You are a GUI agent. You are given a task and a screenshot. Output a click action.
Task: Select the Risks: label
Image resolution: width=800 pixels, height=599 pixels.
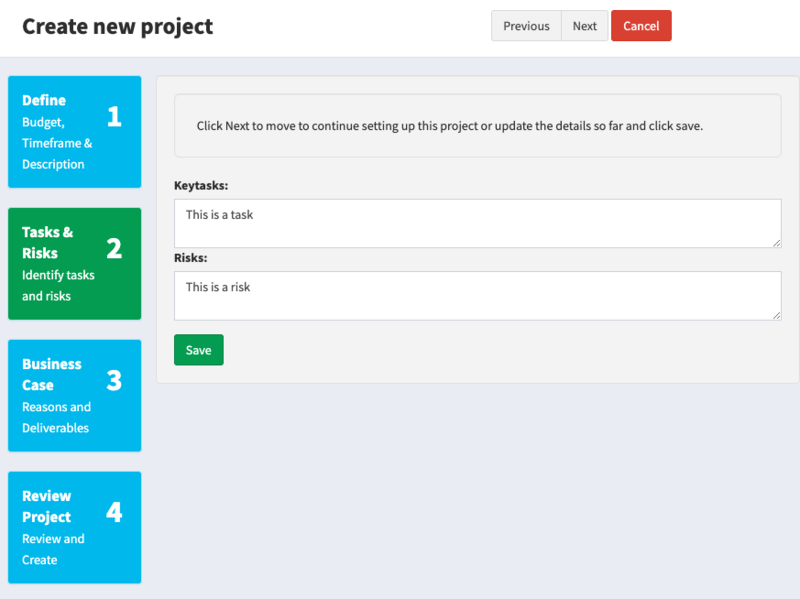191,258
